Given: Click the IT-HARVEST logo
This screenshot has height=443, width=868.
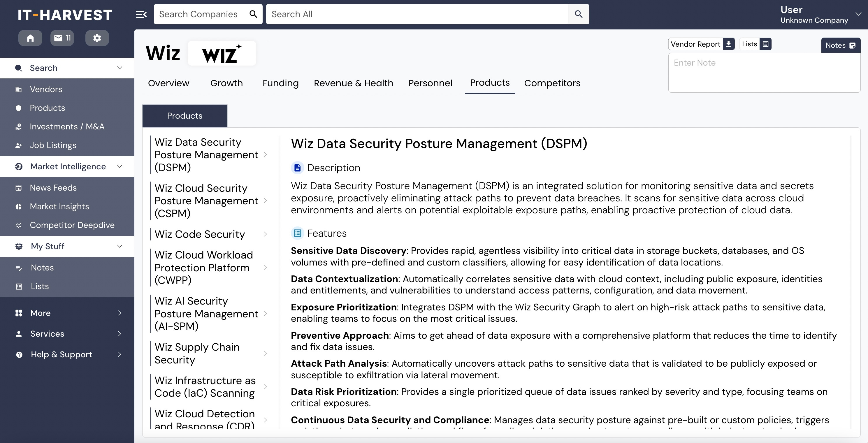Looking at the screenshot, I should pyautogui.click(x=65, y=15).
